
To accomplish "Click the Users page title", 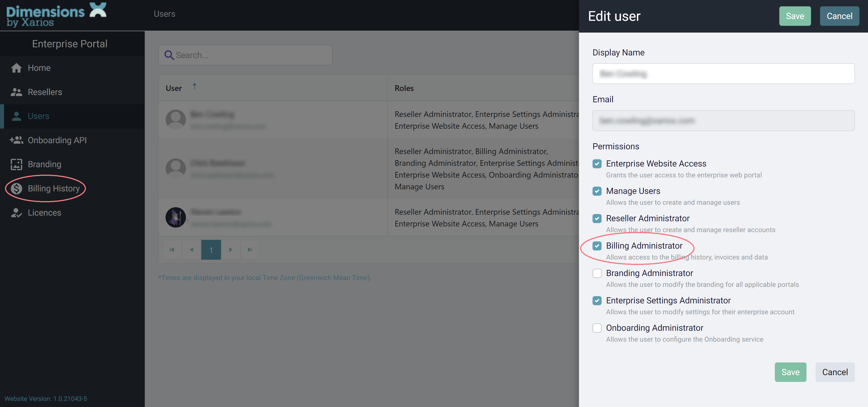I will pos(164,14).
